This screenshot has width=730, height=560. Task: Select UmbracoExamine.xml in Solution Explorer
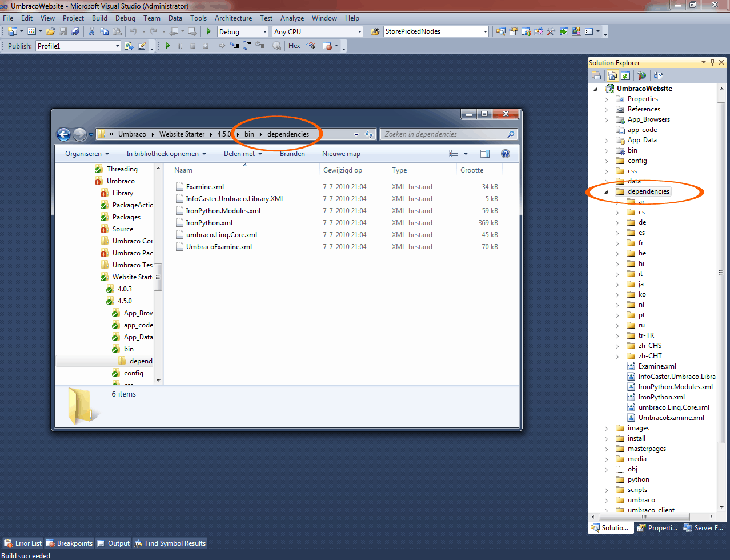(671, 418)
